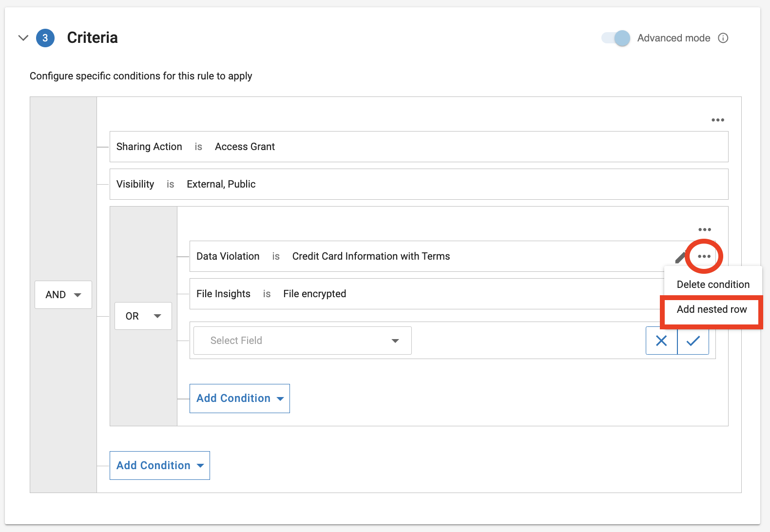The height and width of the screenshot is (532, 770).
Task: Click the Advanced mode info icon
Action: click(723, 38)
